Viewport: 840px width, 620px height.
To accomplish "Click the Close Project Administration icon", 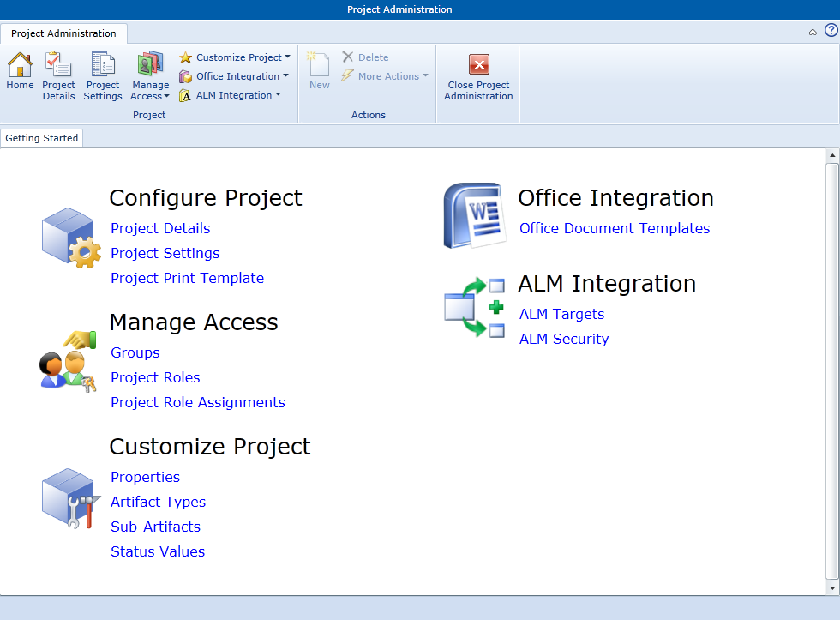I will pyautogui.click(x=478, y=65).
